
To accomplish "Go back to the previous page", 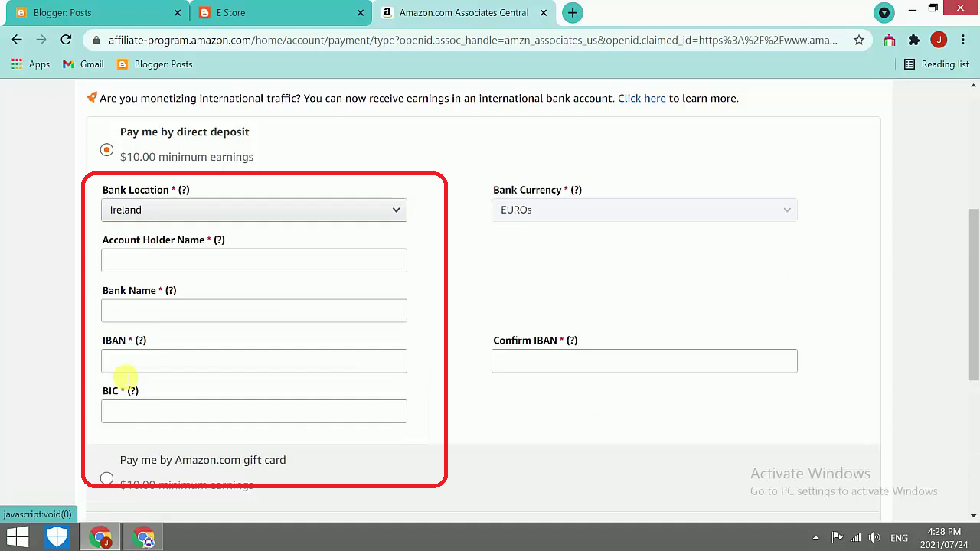I will tap(17, 40).
